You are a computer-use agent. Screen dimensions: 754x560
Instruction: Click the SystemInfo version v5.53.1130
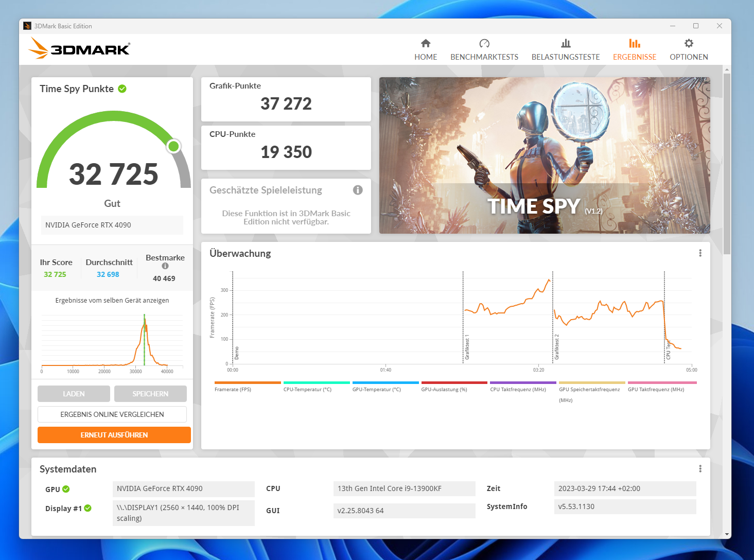click(625, 506)
